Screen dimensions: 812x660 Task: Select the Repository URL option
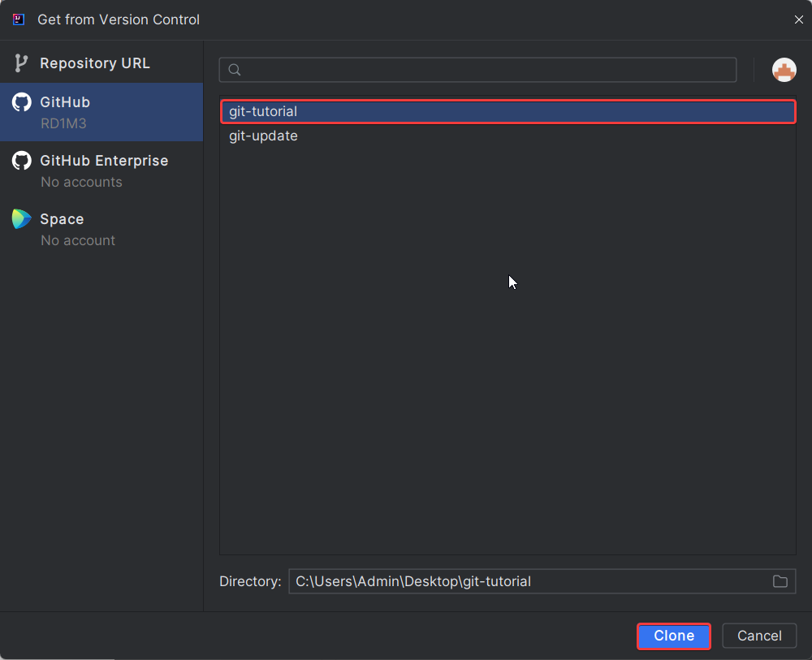coord(101,63)
